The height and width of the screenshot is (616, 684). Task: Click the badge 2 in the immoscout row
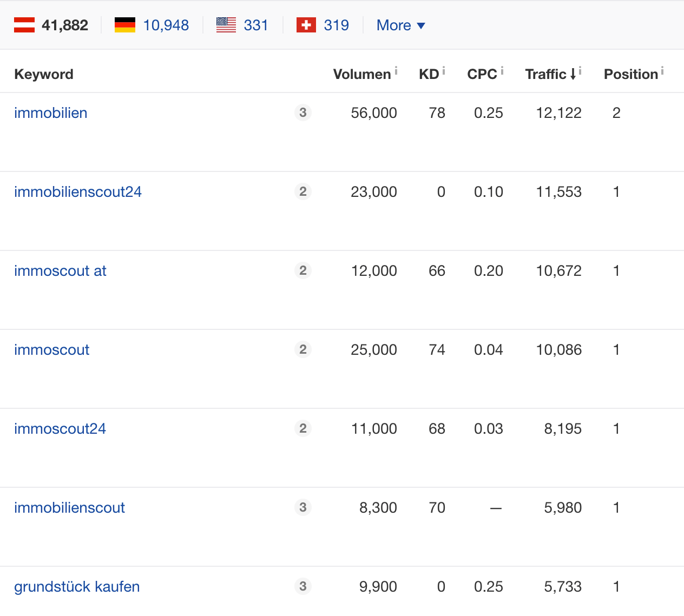(303, 349)
